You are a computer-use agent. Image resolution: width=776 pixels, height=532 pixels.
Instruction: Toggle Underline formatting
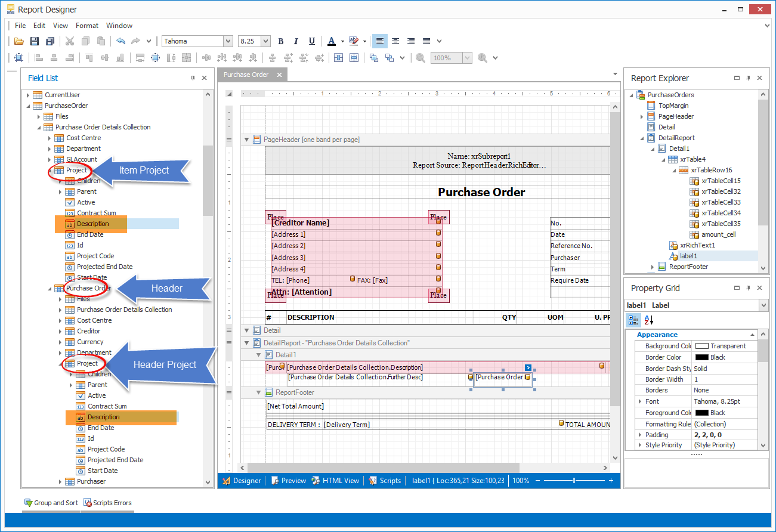(312, 41)
